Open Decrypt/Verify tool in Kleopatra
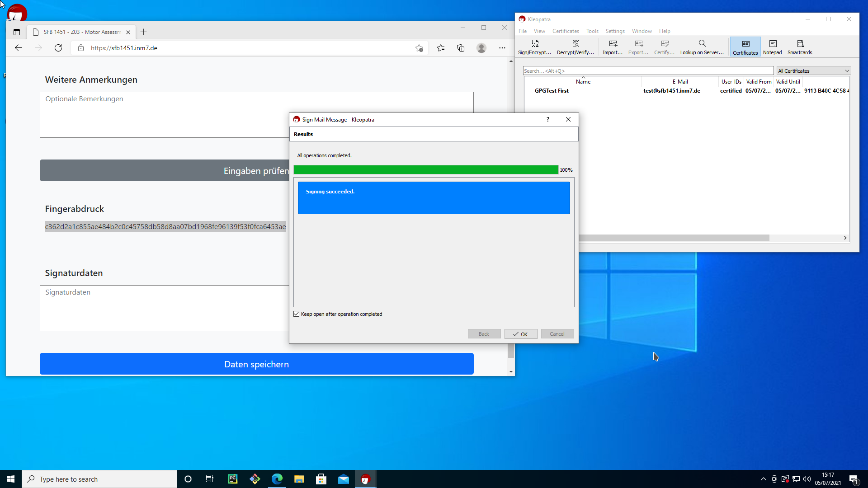Image resolution: width=868 pixels, height=488 pixels. click(x=576, y=47)
